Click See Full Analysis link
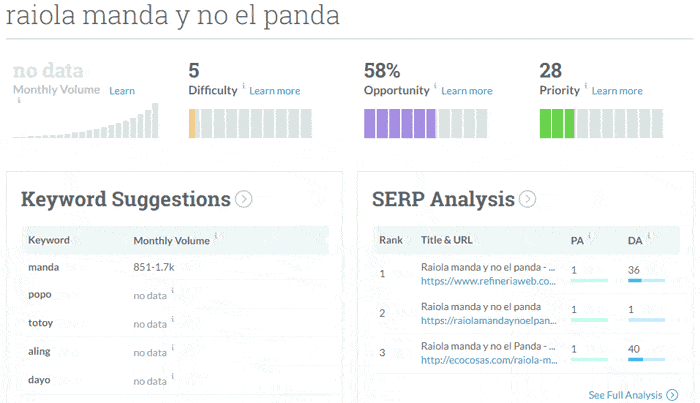This screenshot has width=700, height=403. click(625, 395)
